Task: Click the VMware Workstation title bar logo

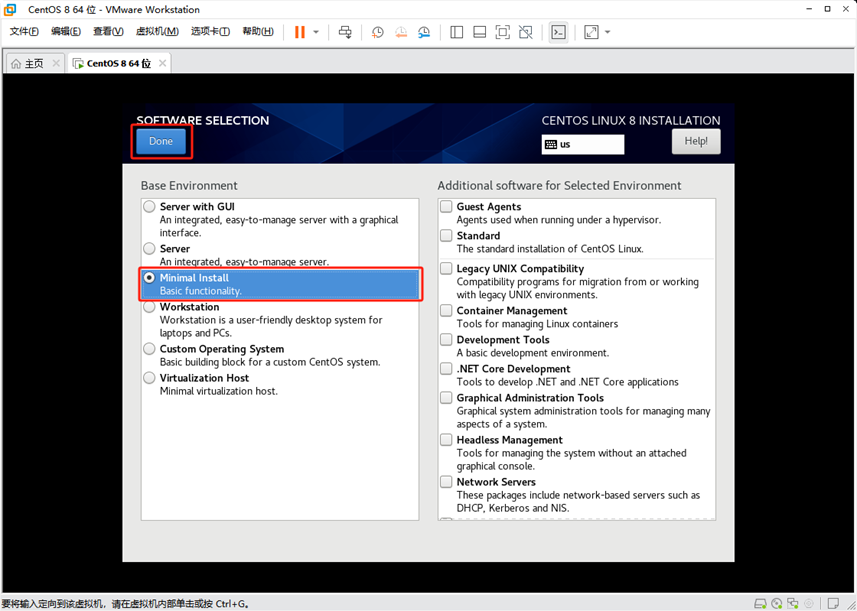Action: tap(10, 9)
